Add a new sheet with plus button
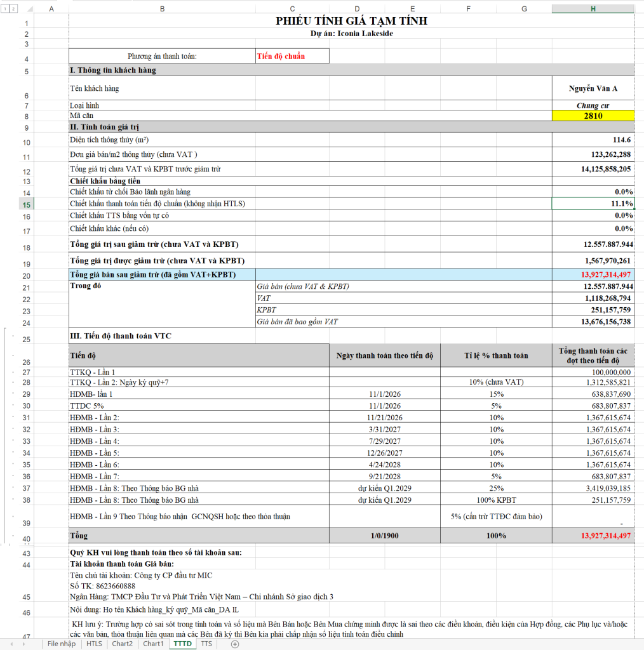This screenshot has height=650, width=644. (235, 644)
